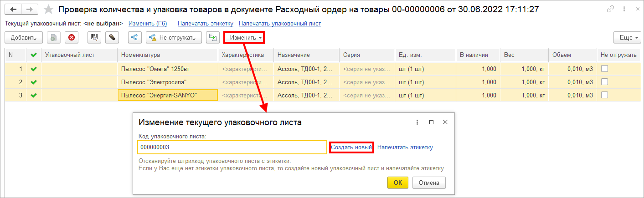Check Не отгружать for Пылесос Омега row
Image resolution: width=644 pixels, height=198 pixels.
[604, 69]
